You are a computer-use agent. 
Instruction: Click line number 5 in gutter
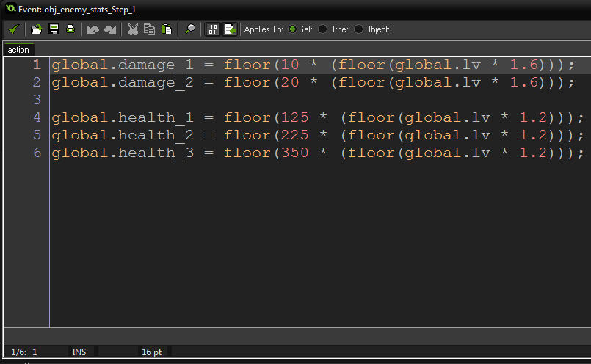pos(37,135)
